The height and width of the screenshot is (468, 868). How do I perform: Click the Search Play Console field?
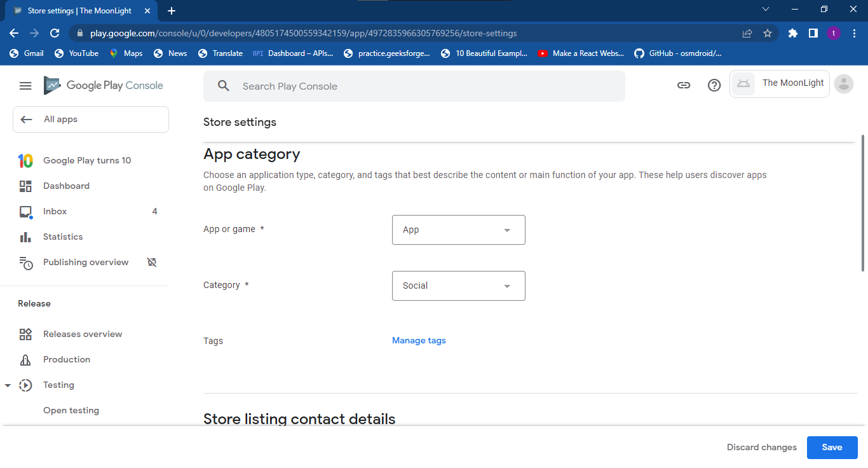click(x=414, y=86)
